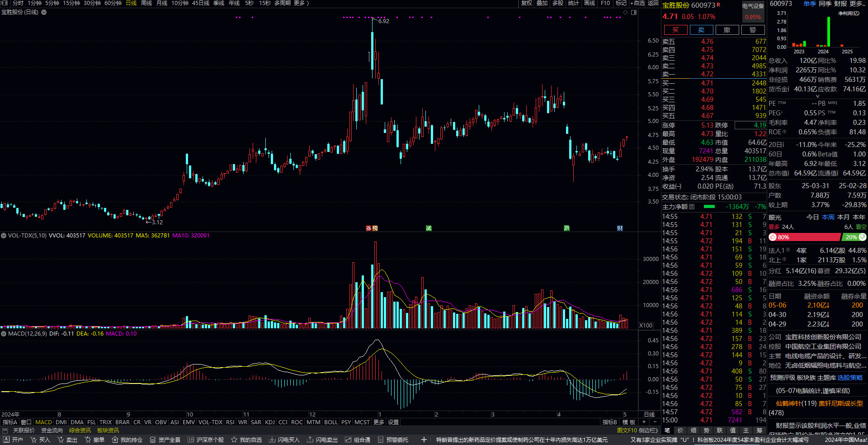Click the +自选 add to watchlist button

pos(637,3)
